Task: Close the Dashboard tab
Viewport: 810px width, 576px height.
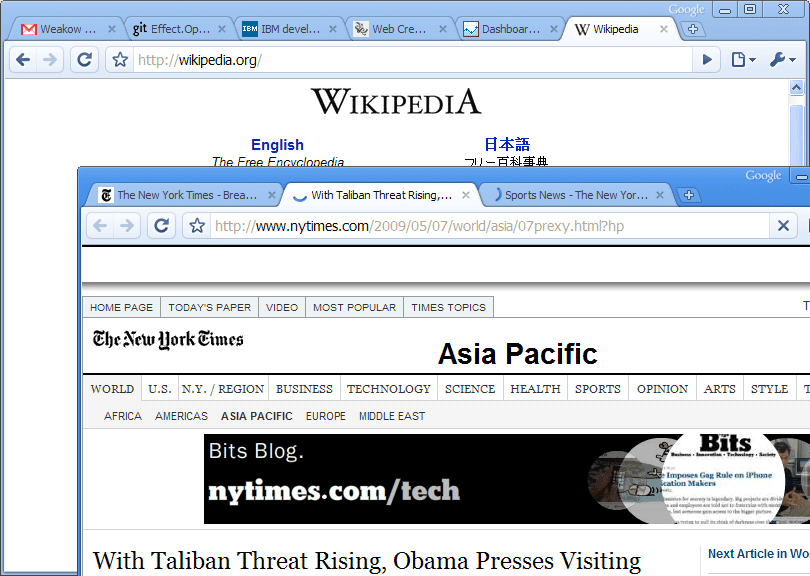Action: 554,29
